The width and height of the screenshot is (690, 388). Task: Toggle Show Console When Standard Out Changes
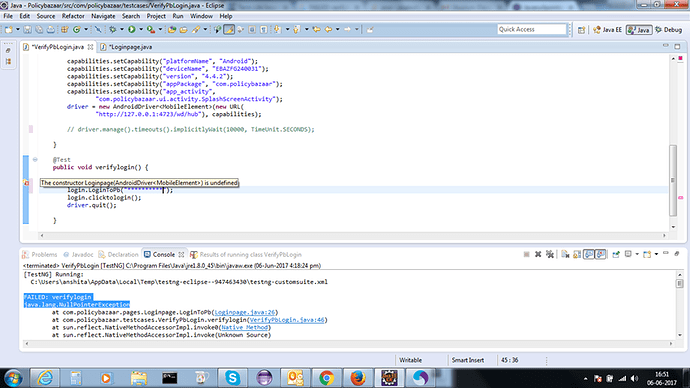[x=589, y=254]
